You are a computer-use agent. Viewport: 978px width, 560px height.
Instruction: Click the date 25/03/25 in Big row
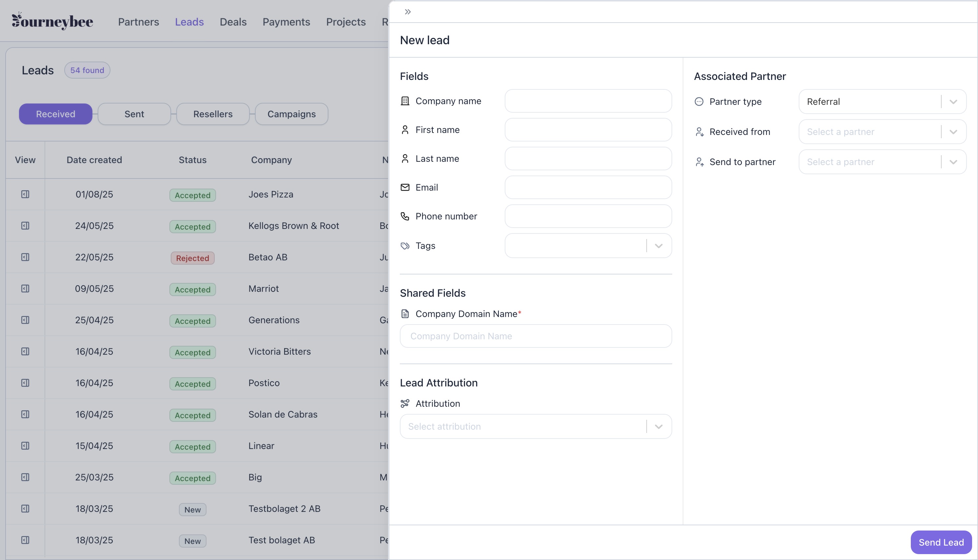94,477
